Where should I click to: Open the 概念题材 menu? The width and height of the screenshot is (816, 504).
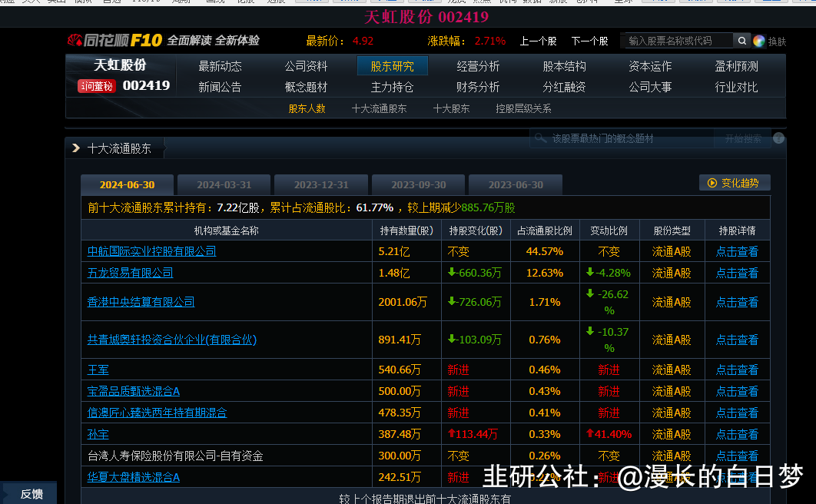pyautogui.click(x=306, y=88)
